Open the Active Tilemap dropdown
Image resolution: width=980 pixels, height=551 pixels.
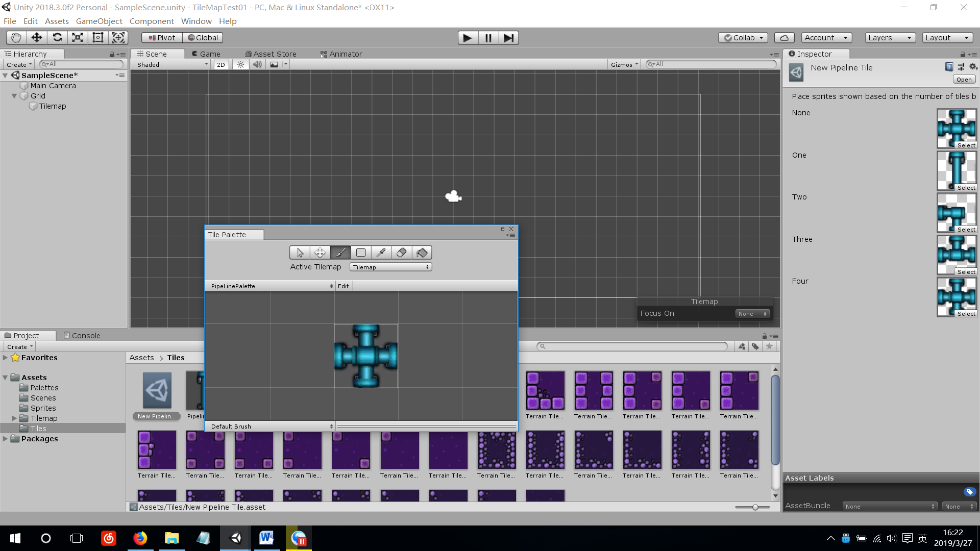[x=390, y=267]
